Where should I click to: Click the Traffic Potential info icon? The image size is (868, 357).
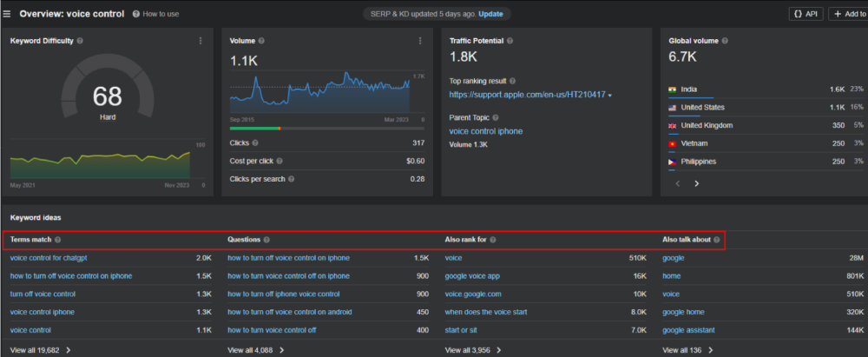tap(510, 41)
